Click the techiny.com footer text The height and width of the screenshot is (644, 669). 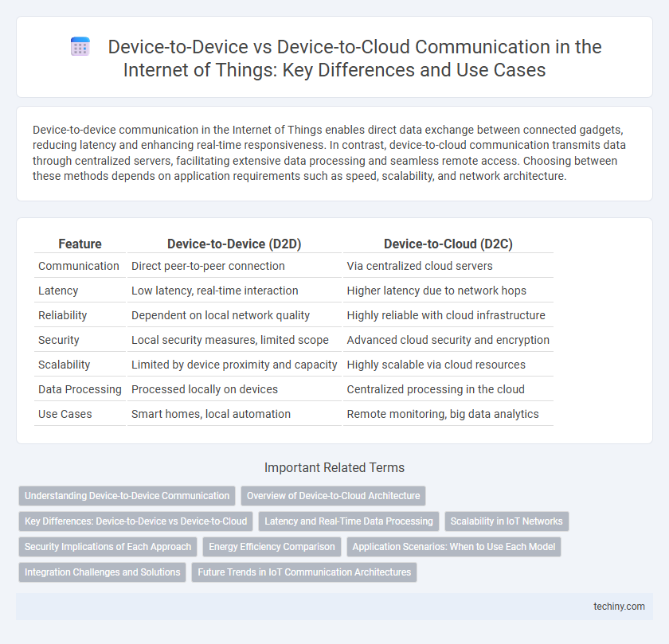[619, 607]
